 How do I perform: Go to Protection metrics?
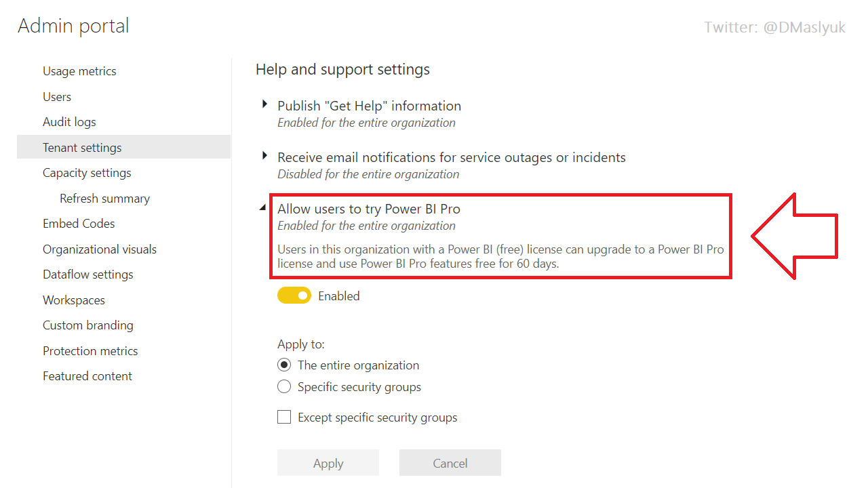(x=90, y=351)
